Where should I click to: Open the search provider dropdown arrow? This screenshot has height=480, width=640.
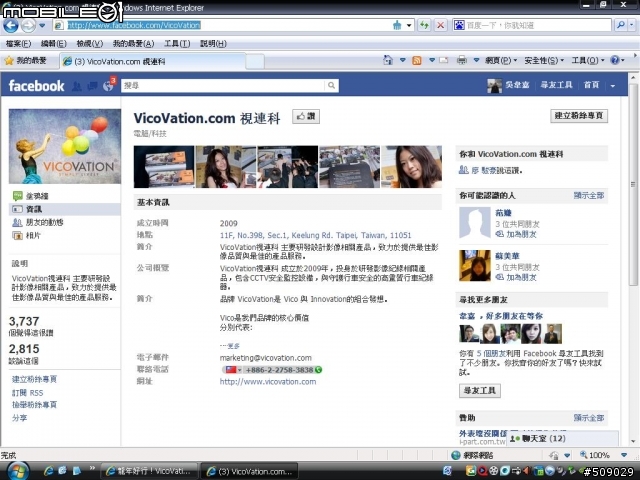(x=632, y=25)
